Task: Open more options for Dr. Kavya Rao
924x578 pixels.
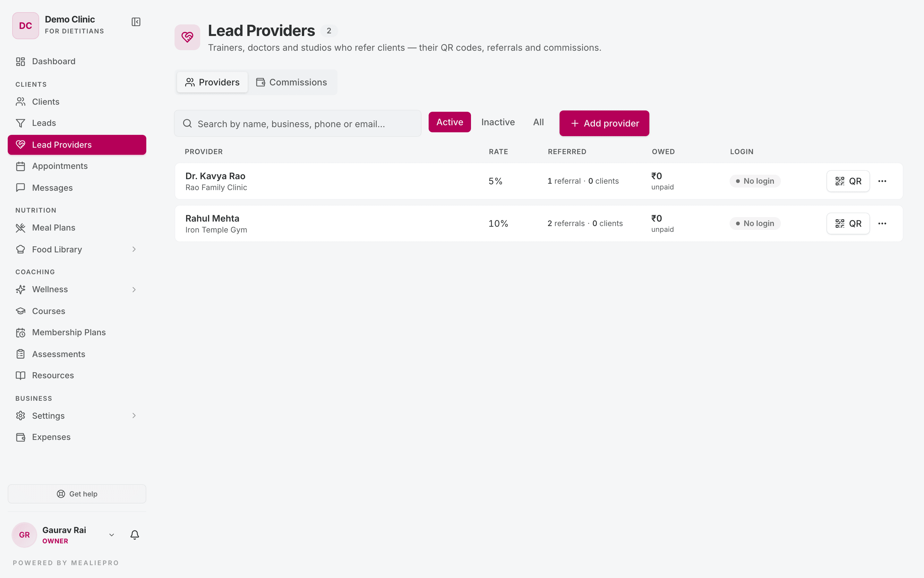Action: coord(882,181)
